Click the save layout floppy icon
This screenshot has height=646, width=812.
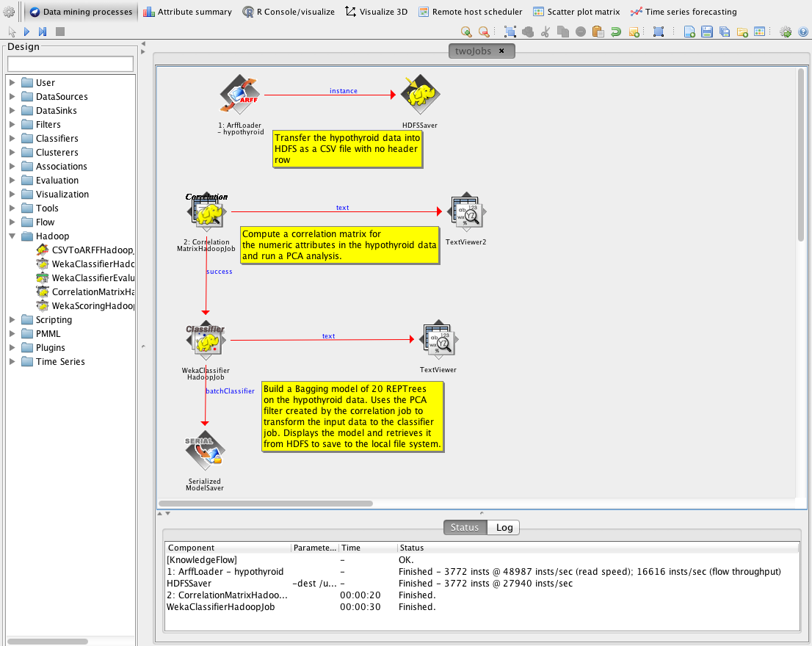(x=707, y=32)
